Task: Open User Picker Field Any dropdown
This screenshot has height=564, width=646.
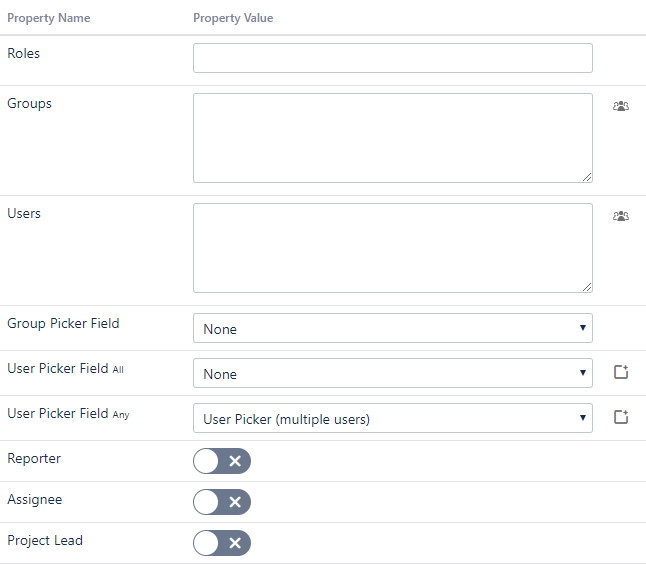Action: 392,418
